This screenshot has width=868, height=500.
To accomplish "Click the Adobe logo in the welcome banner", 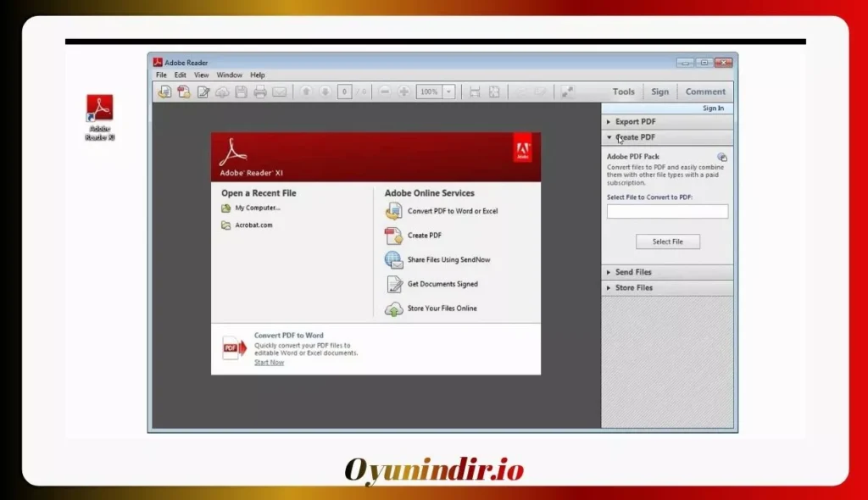I will click(x=522, y=147).
